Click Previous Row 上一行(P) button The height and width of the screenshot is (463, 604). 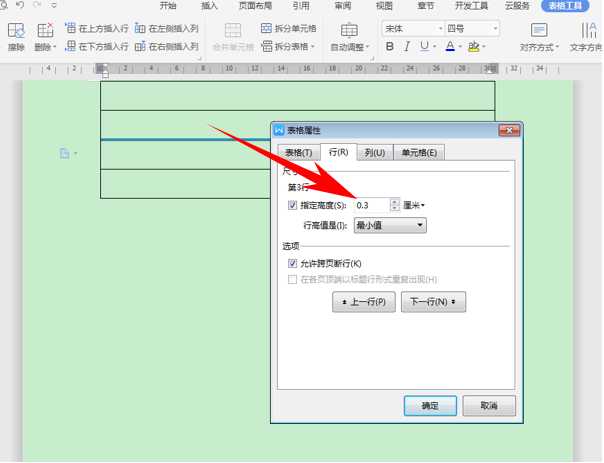point(364,302)
